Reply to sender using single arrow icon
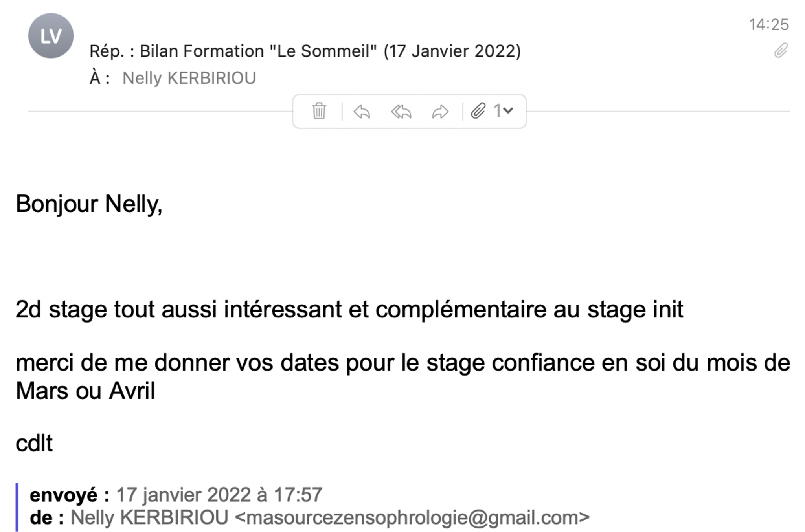The height and width of the screenshot is (532, 805). (x=362, y=112)
